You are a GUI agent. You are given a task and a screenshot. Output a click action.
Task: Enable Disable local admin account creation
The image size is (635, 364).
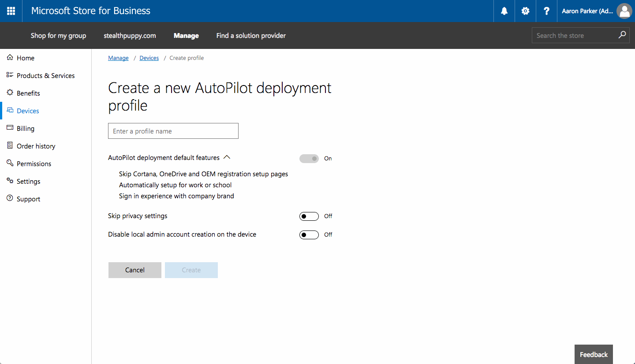[x=309, y=235]
